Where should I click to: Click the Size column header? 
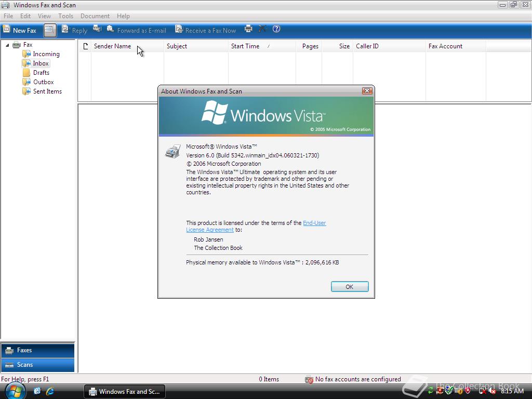pyautogui.click(x=338, y=46)
